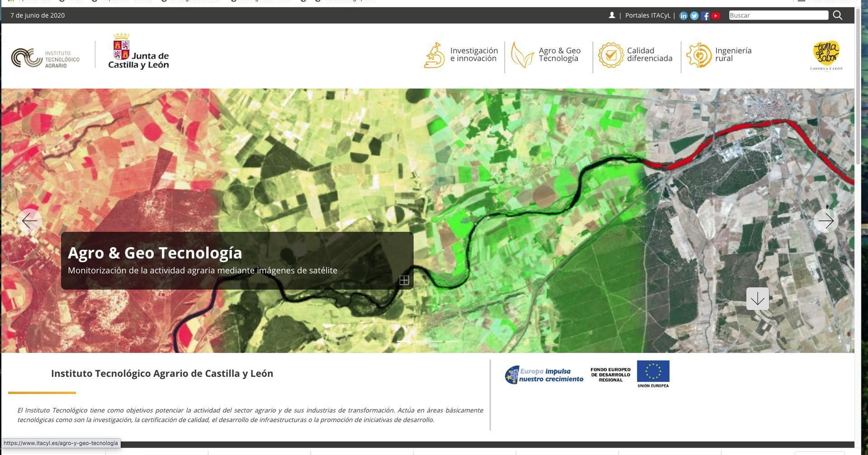Open the YouTube social icon
The width and height of the screenshot is (868, 455).
coord(716,16)
